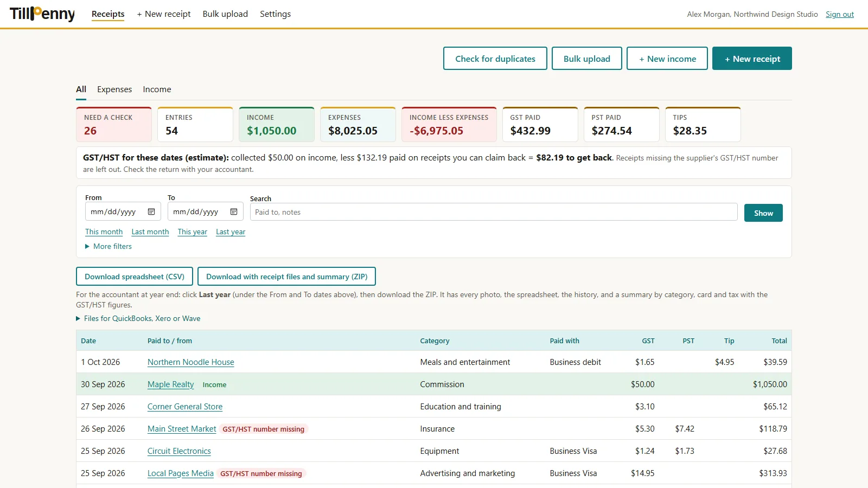This screenshot has width=868, height=488.
Task: Click the $1,050.00 total in Maple Realty row
Action: pyautogui.click(x=770, y=384)
